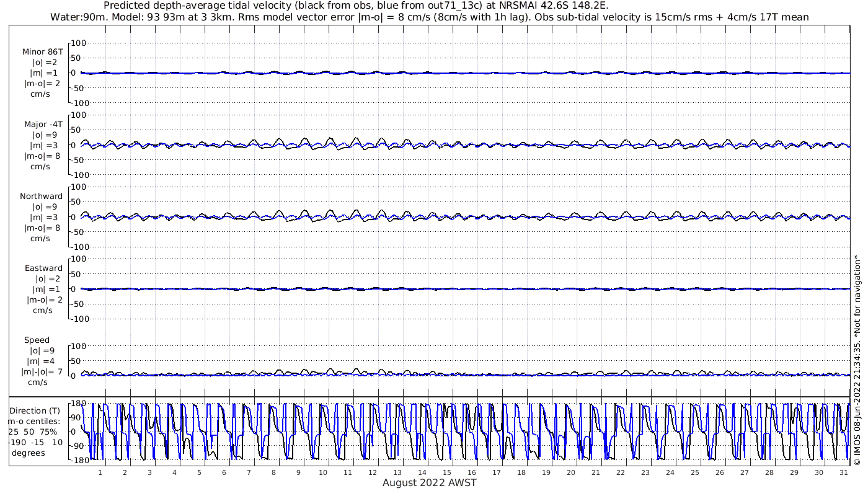
Task: Click day '27' on the date axis
Action: [x=745, y=472]
